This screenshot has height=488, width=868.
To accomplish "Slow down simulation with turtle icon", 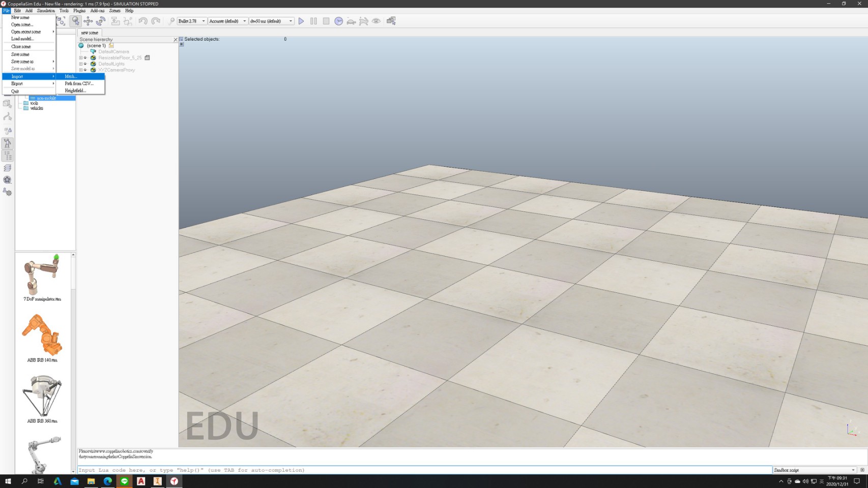I will click(x=351, y=21).
